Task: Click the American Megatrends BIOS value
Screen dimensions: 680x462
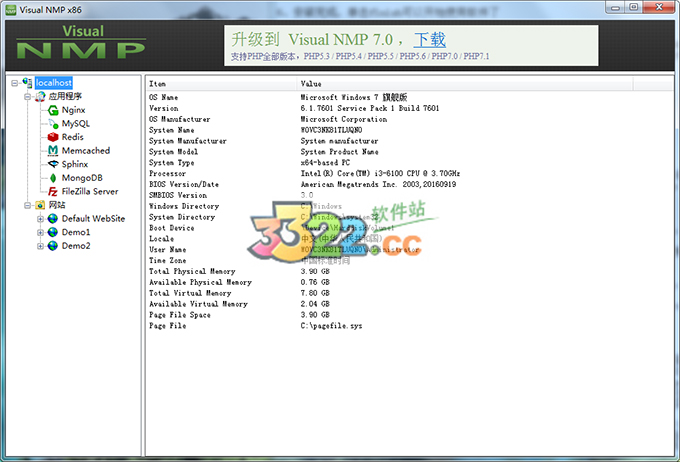Action: tap(378, 184)
